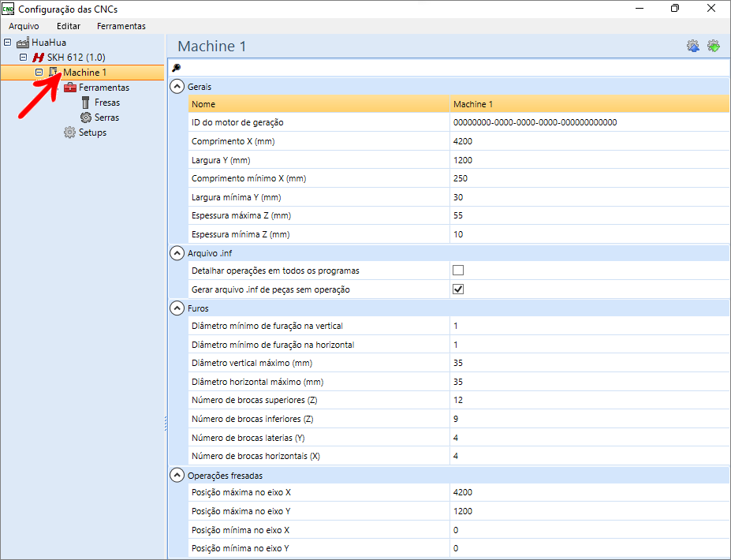Click the blue-arrow gear icon in header

(x=693, y=46)
